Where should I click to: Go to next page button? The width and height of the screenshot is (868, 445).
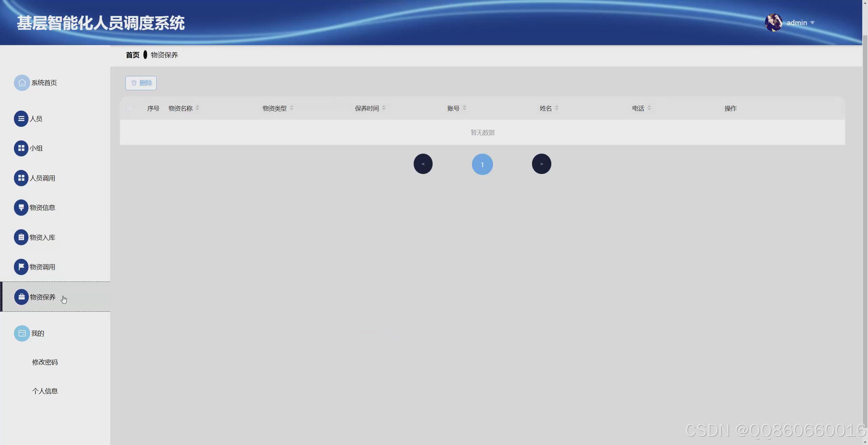tap(541, 164)
